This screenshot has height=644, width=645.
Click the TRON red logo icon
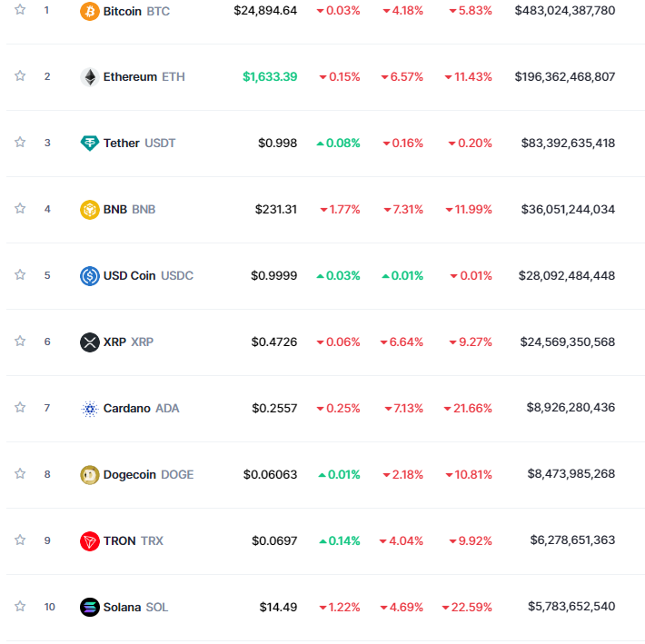[89, 540]
